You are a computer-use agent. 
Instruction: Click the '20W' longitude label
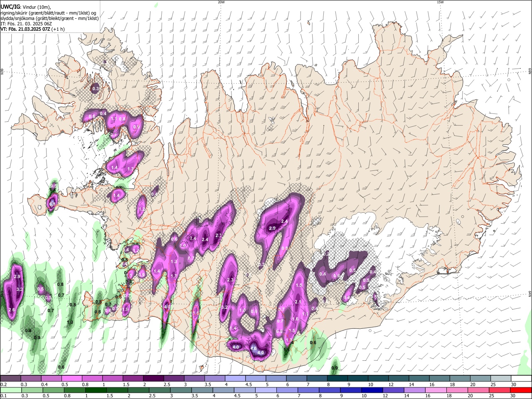(221, 2)
